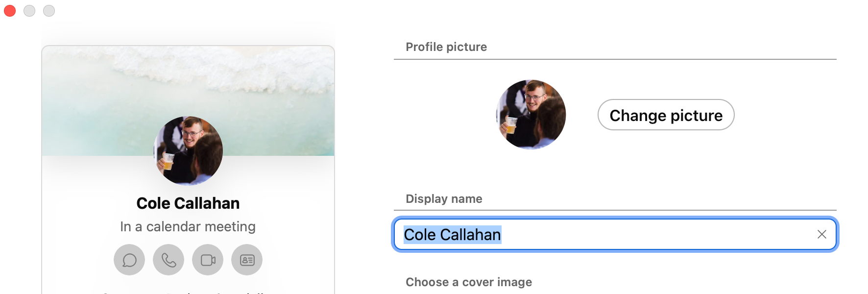Click the "Choose a cover image" heading

click(x=469, y=282)
